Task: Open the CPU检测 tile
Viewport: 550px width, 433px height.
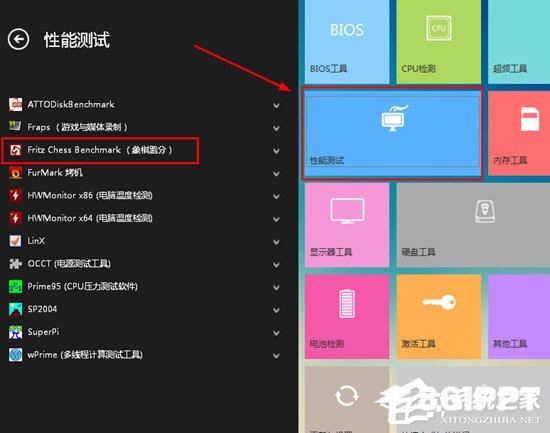Action: pyautogui.click(x=438, y=41)
